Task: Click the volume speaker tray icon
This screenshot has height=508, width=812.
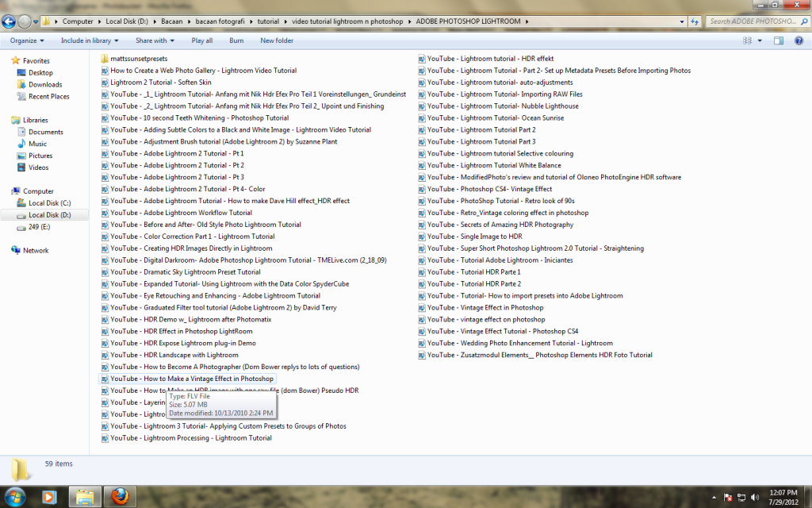Action: coord(755,497)
